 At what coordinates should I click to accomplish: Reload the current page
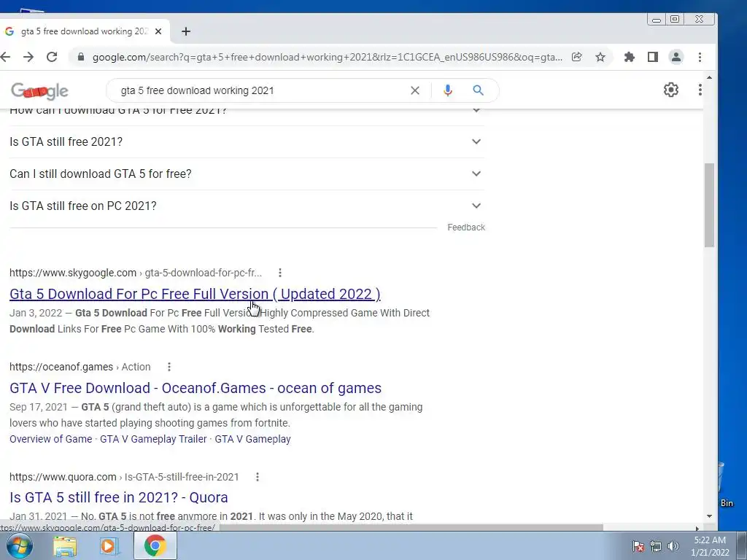[52, 57]
